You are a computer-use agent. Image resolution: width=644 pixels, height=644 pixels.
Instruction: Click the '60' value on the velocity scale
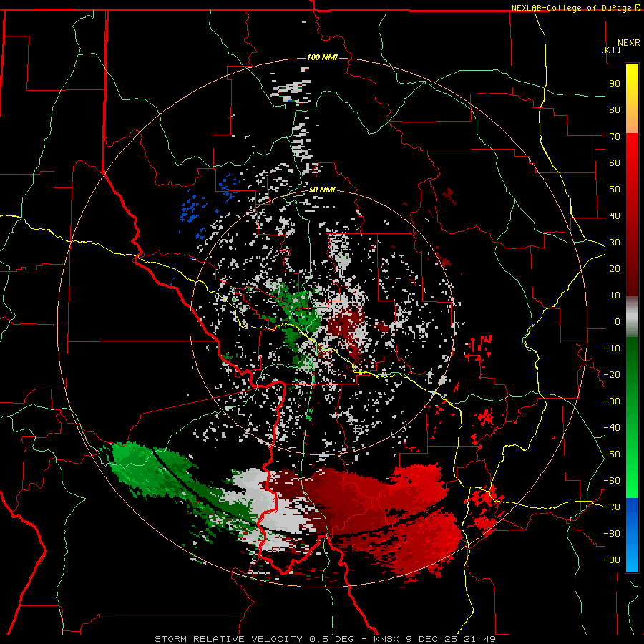point(615,162)
